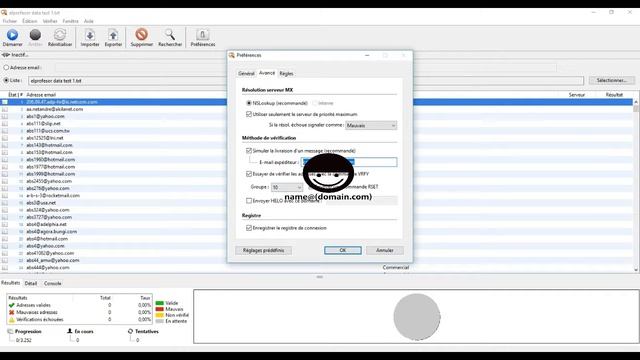Click the email list vertical scrollbar
The image size is (640, 360).
pos(636,186)
